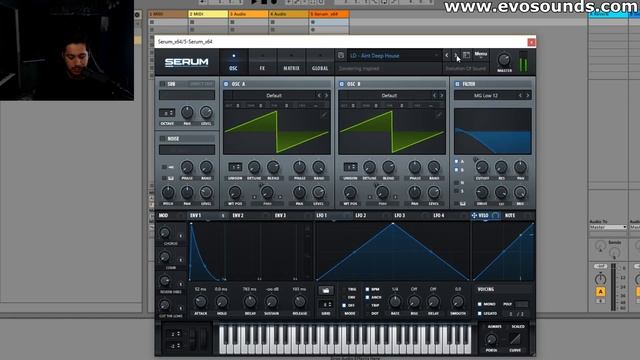640x360 pixels.
Task: Select next OSC B wavetable arrow
Action: coord(441,96)
